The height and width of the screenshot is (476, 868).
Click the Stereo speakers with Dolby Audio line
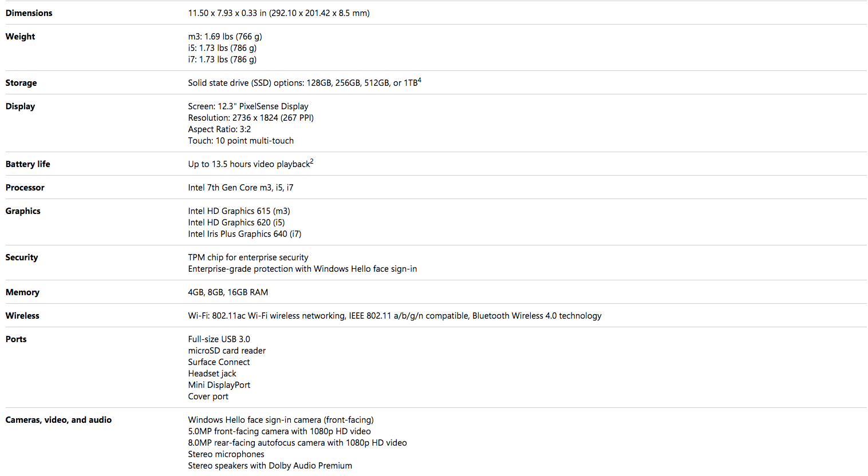pyautogui.click(x=270, y=466)
